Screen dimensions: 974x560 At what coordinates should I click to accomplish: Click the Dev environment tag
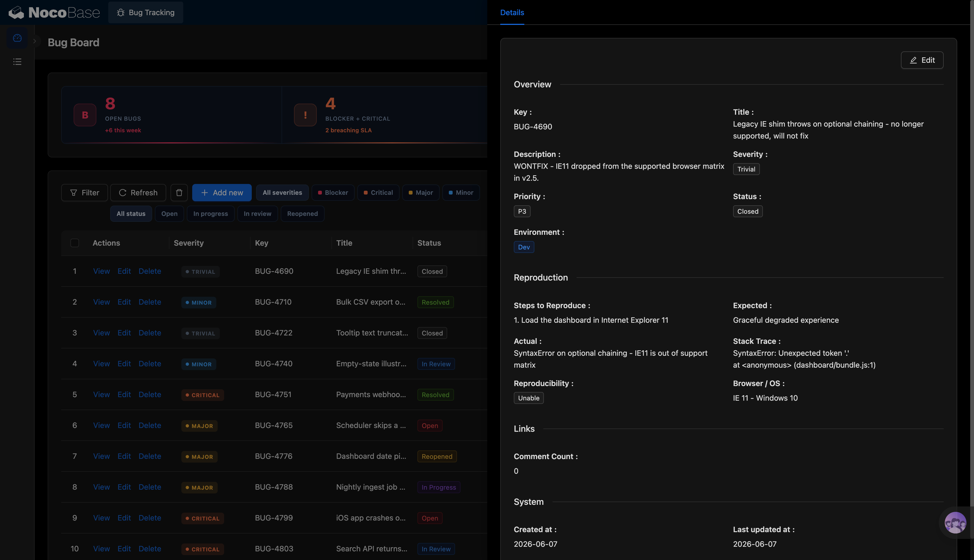click(x=524, y=247)
